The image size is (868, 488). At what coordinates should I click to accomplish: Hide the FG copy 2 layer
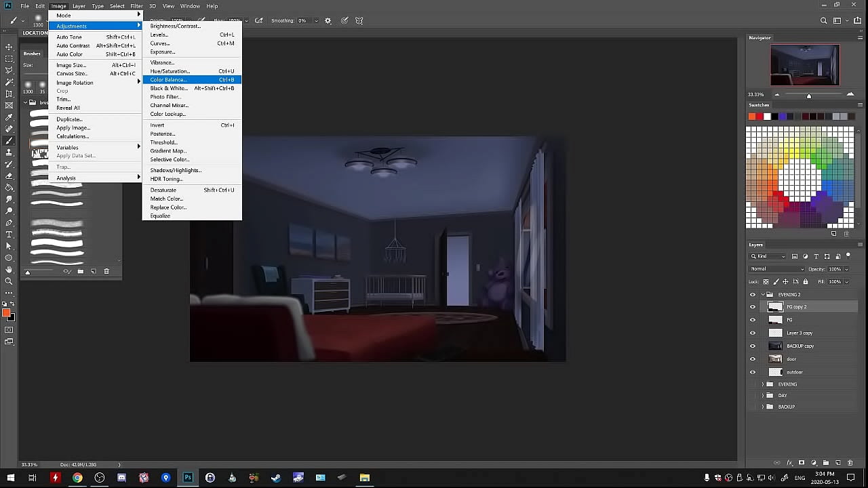752,307
